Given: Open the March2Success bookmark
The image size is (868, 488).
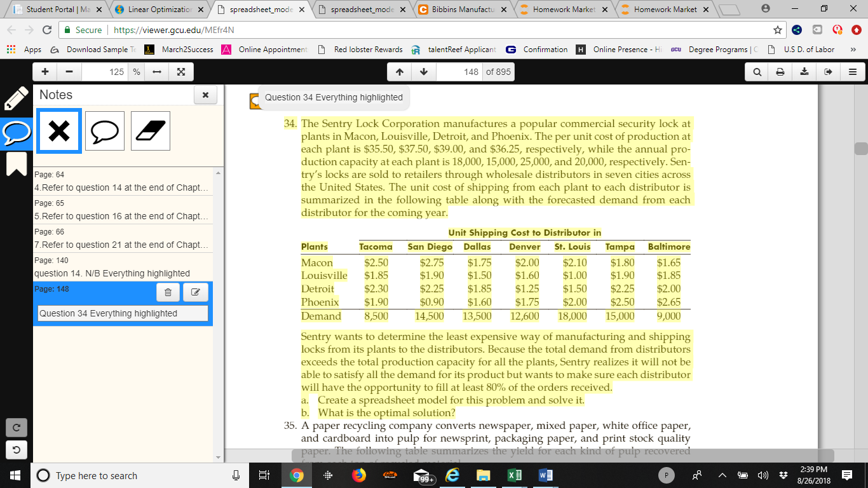Looking at the screenshot, I should click(180, 50).
